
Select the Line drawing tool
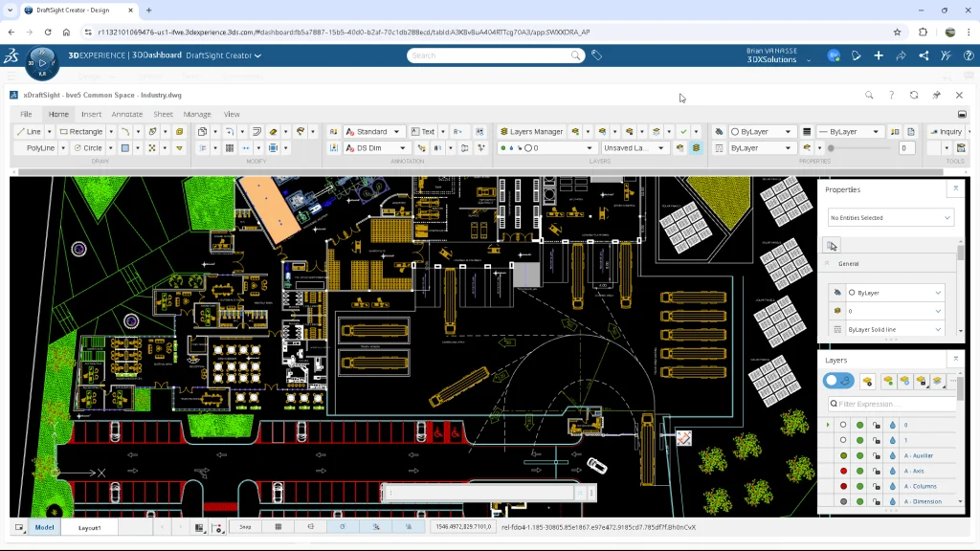pos(29,131)
